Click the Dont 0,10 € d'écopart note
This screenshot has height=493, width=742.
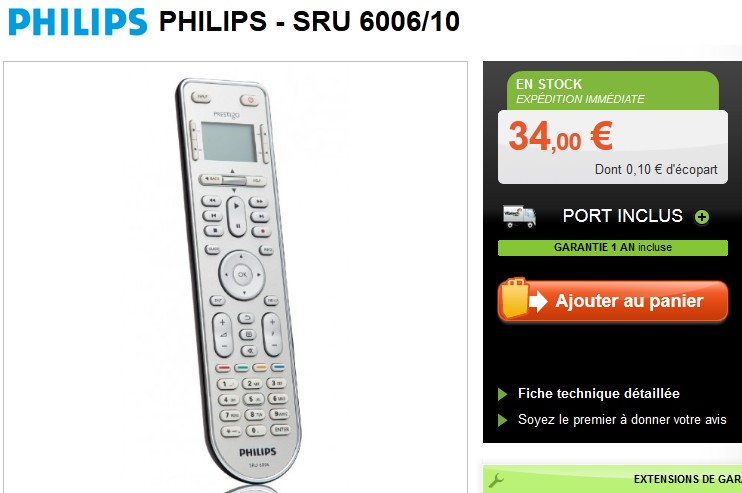(656, 169)
